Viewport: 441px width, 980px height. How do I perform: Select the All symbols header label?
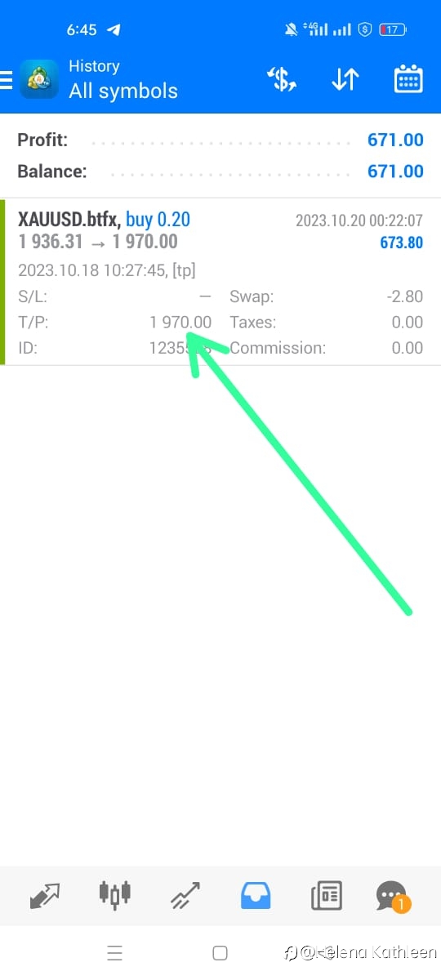coord(123,91)
